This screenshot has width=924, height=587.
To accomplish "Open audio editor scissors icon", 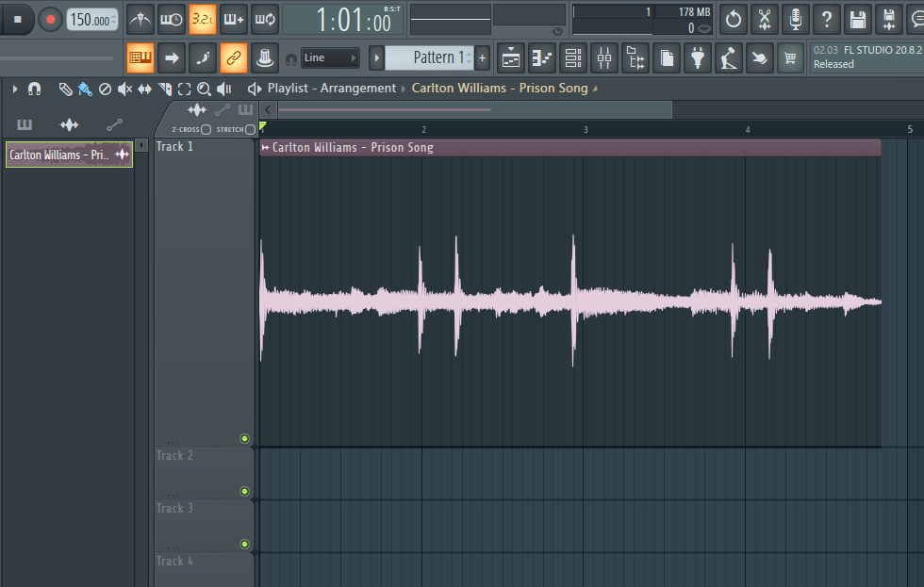I will point(765,20).
